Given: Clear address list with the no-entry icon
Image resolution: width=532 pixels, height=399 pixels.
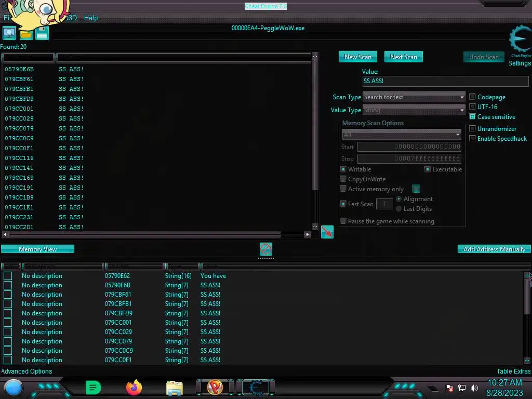Looking at the screenshot, I should 265,249.
